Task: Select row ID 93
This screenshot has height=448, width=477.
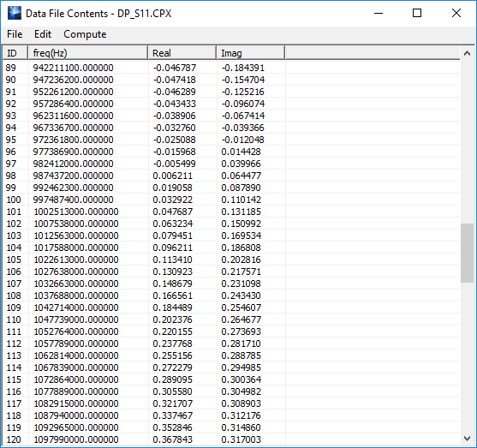Action: click(x=11, y=116)
